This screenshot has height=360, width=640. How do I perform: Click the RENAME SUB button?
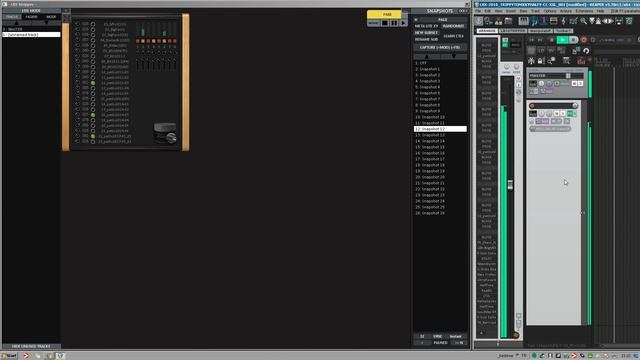point(426,39)
